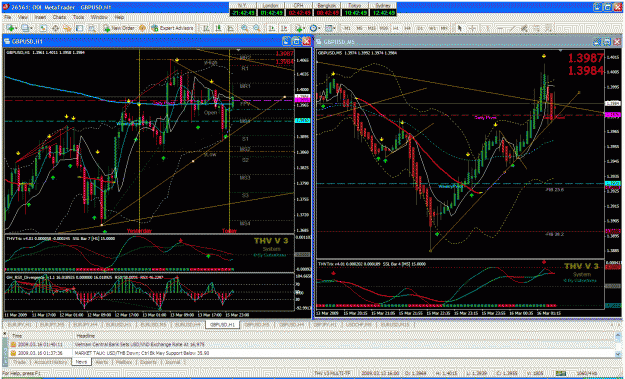
Task: Select the H1 timeframe
Action: click(396, 28)
